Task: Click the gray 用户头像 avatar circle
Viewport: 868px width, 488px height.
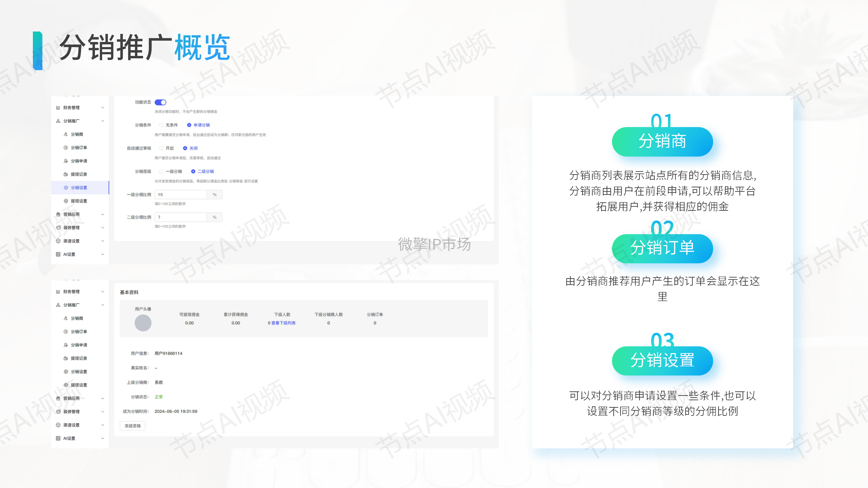Action: coord(143,323)
